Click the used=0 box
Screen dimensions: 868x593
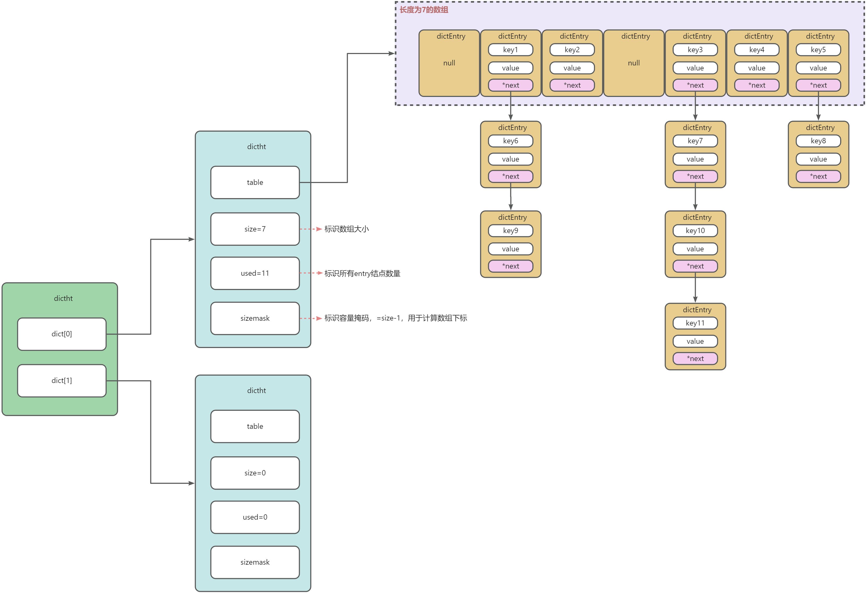click(255, 517)
